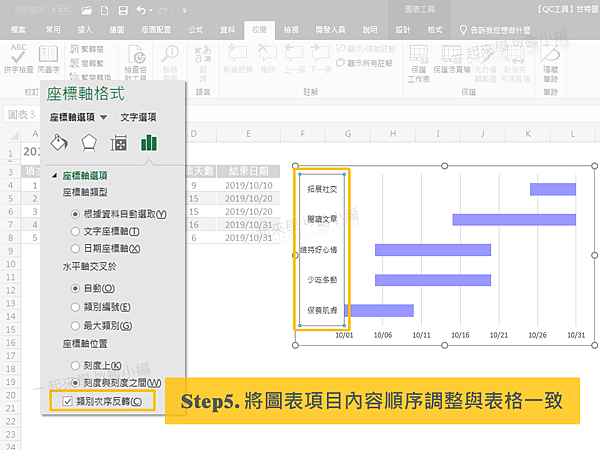Go to 上一個 previous comment
The width and height of the screenshot is (600, 450).
point(294,59)
